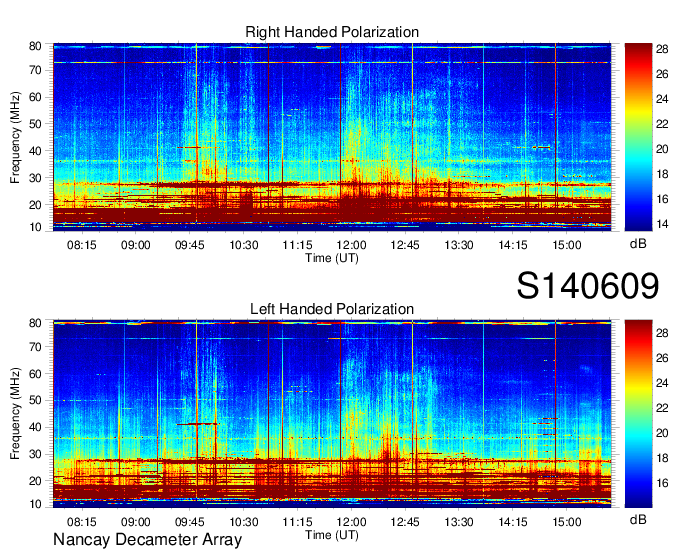Click the "70" frequency tick of Right Handed plot
The image size is (680, 552).
(35, 70)
